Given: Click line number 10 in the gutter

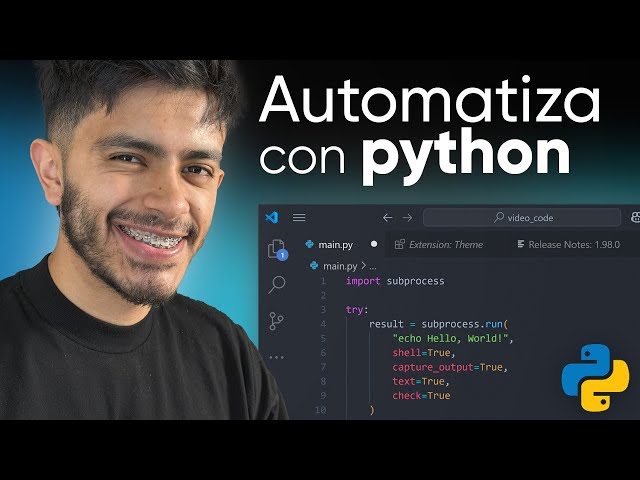Looking at the screenshot, I should coord(320,409).
